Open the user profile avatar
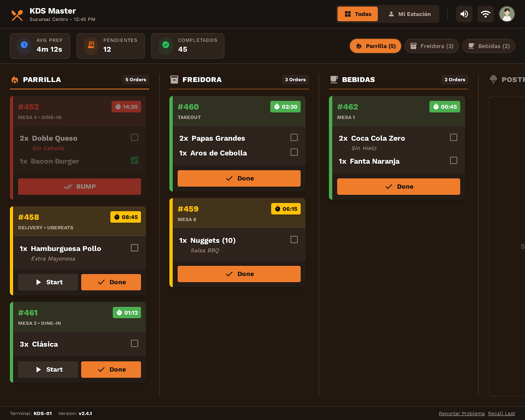This screenshot has width=525, height=420. [x=507, y=14]
